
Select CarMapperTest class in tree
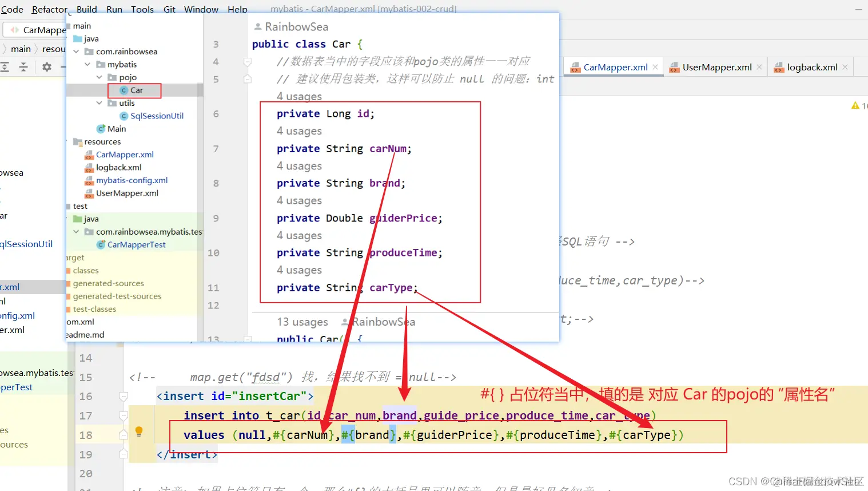click(x=136, y=245)
